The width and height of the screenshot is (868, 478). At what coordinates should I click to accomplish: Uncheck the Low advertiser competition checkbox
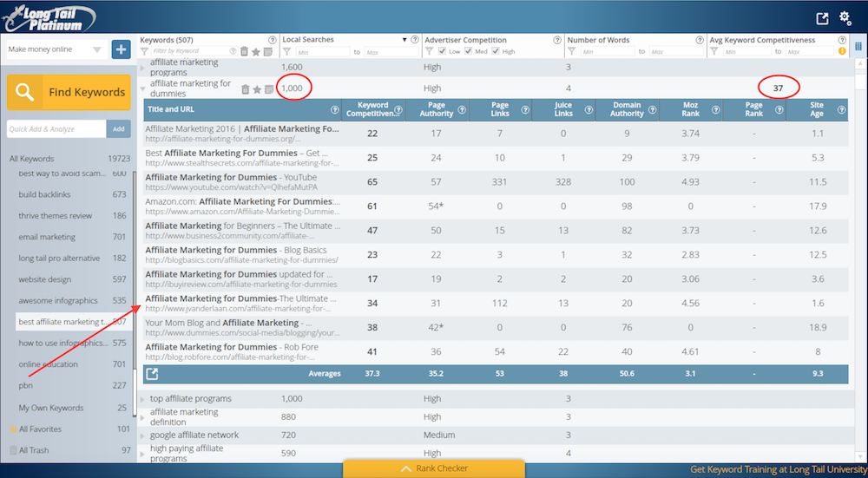(x=444, y=52)
